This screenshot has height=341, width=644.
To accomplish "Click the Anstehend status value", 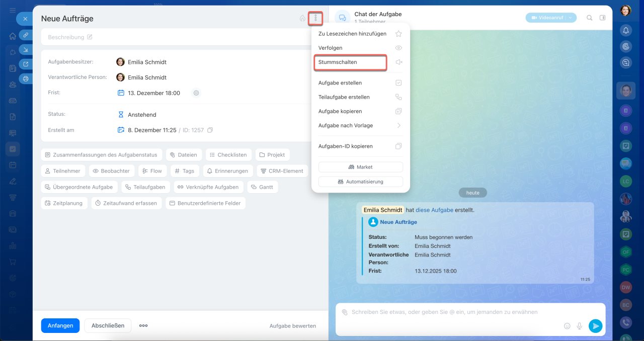I will click(x=142, y=115).
